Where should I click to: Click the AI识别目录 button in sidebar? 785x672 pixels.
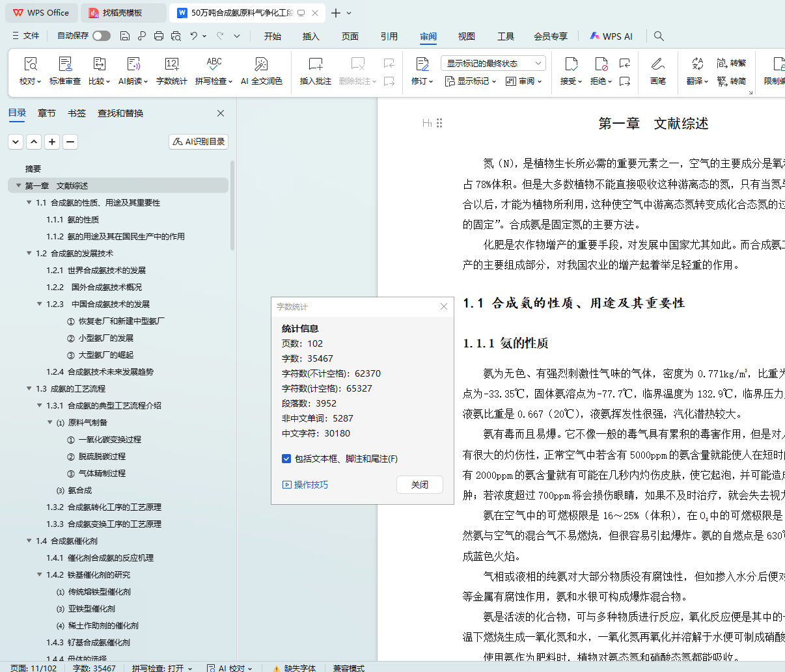coord(199,141)
